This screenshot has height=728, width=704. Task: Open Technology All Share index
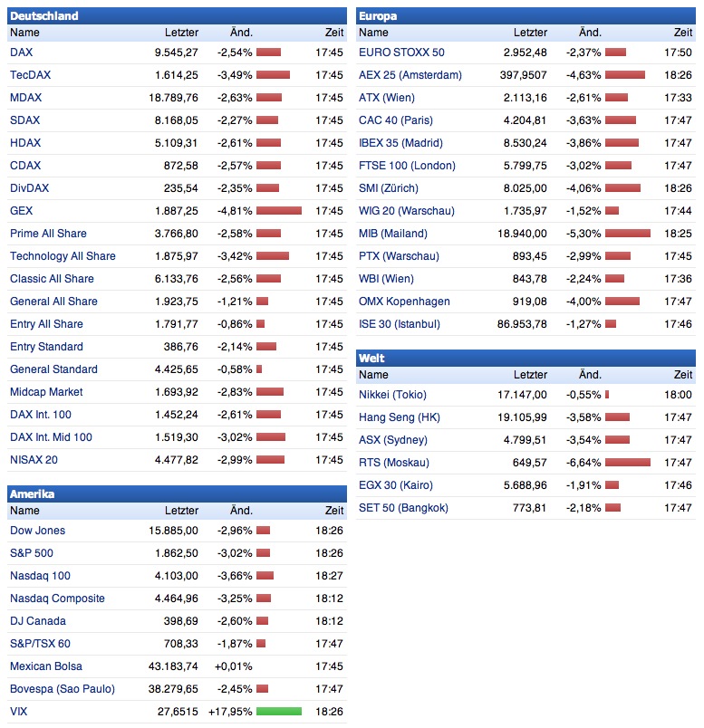pyautogui.click(x=63, y=256)
